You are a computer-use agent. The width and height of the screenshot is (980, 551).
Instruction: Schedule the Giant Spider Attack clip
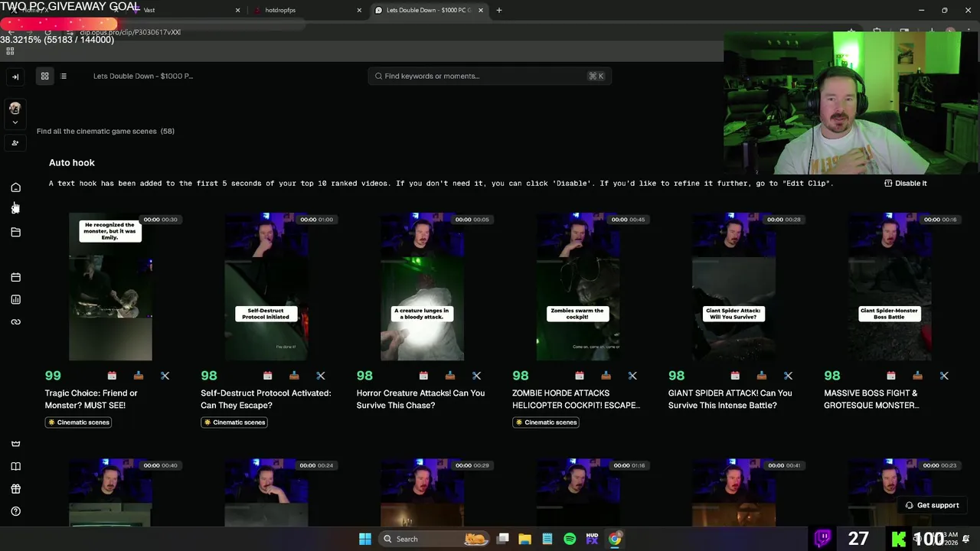point(735,376)
